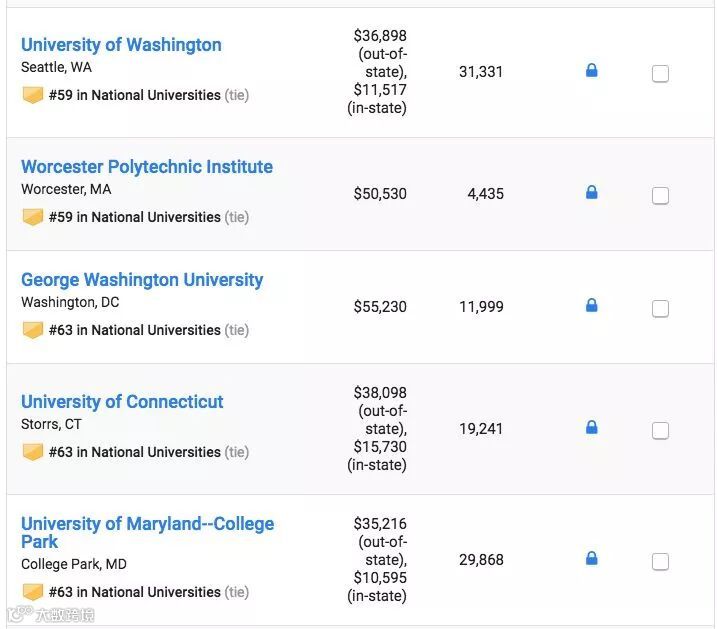This screenshot has height=629, width=717.
Task: Tick the Worcester Polytechnic Institute checkbox
Action: [660, 195]
